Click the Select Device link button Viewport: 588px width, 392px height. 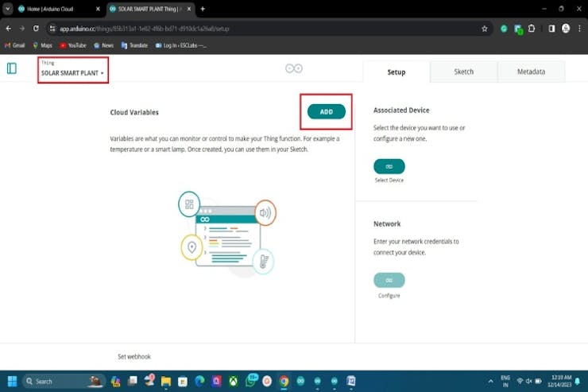389,166
